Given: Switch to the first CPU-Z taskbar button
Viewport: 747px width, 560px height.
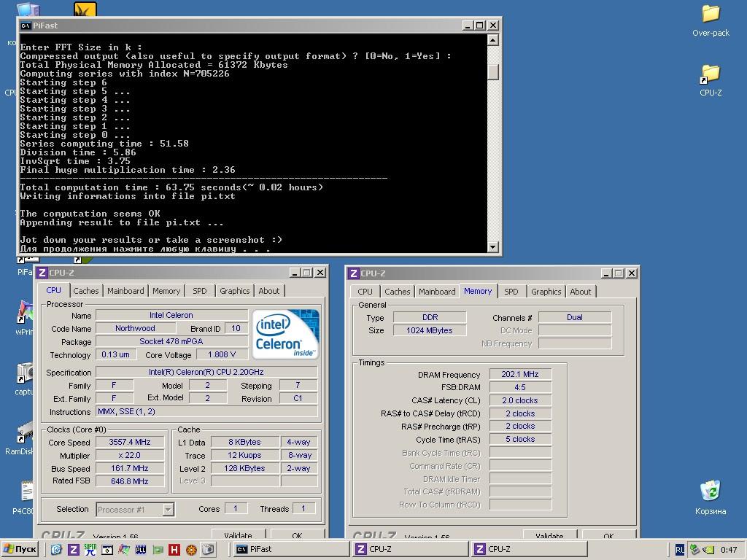Looking at the screenshot, I should point(411,550).
